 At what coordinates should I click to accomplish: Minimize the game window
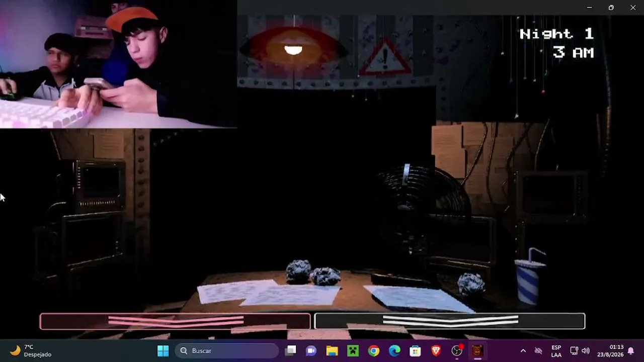tap(589, 8)
